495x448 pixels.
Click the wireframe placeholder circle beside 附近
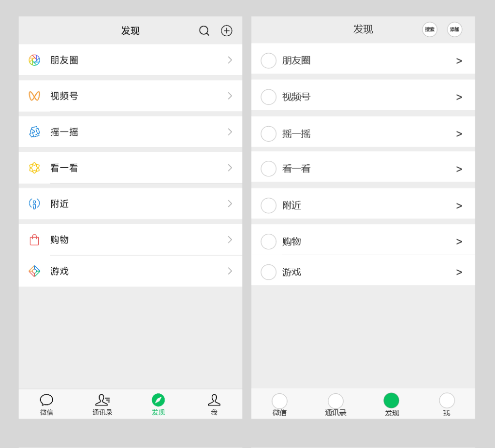[269, 205]
